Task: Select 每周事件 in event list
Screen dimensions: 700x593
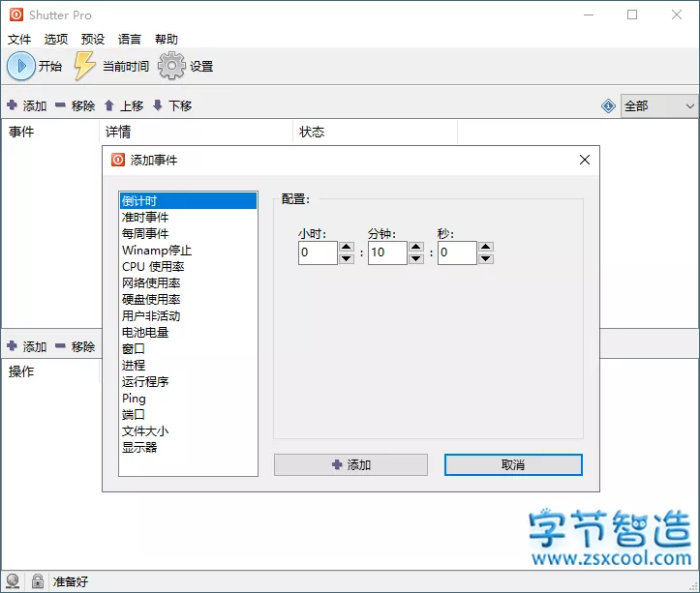Action: point(188,234)
